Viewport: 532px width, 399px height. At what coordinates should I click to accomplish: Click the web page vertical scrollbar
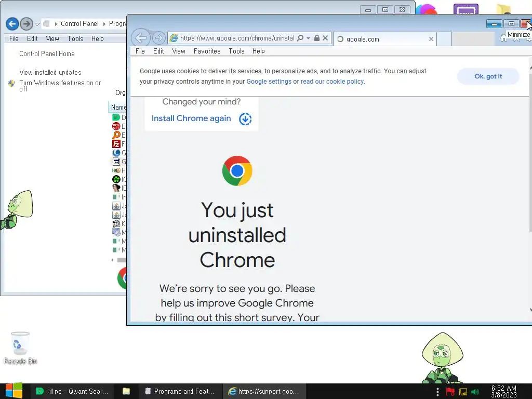coord(530,153)
